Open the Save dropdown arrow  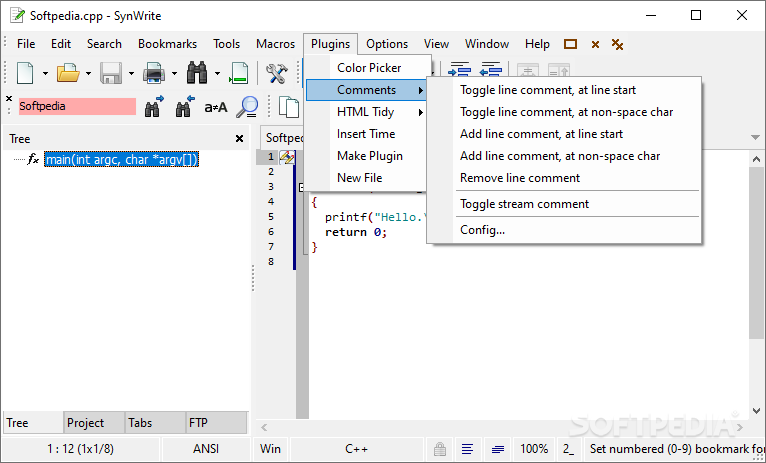pos(131,74)
